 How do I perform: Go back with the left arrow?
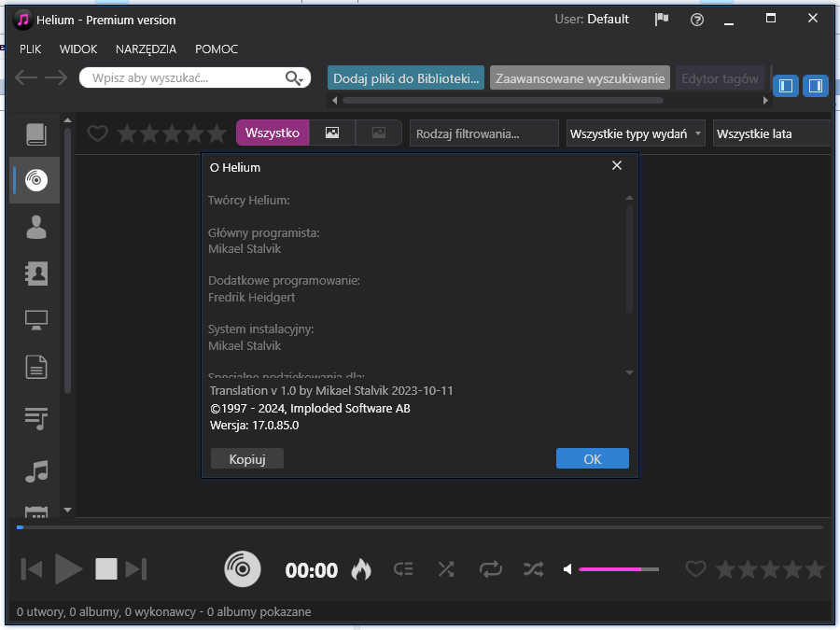click(26, 77)
